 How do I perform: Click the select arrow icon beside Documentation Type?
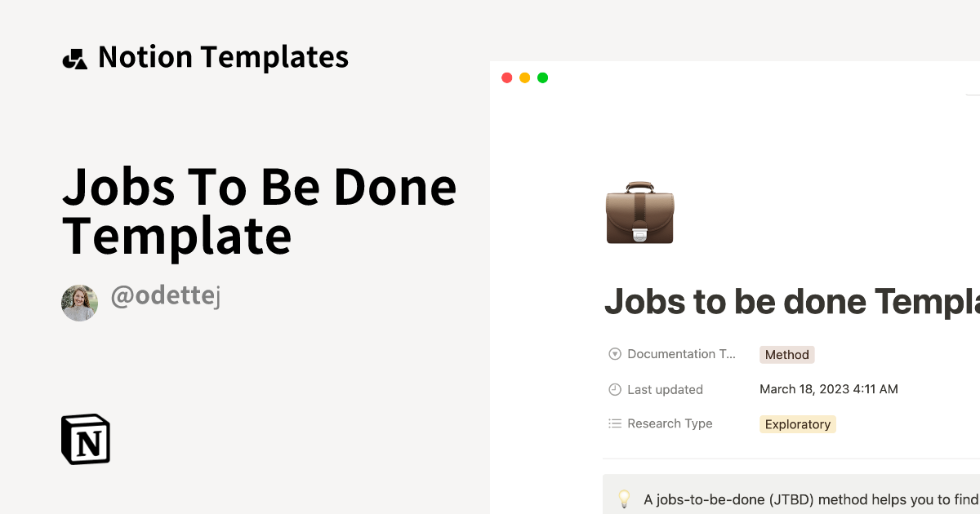(614, 353)
